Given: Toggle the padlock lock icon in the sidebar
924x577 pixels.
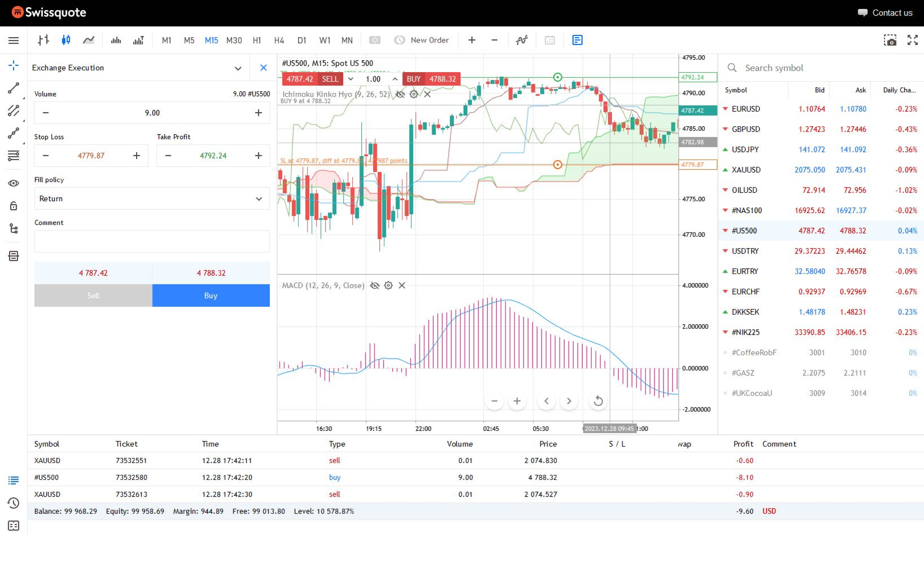Looking at the screenshot, I should [x=13, y=206].
